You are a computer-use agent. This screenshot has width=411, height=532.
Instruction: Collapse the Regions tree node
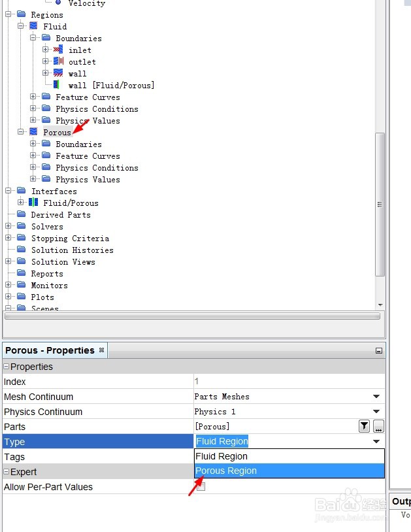coord(8,14)
